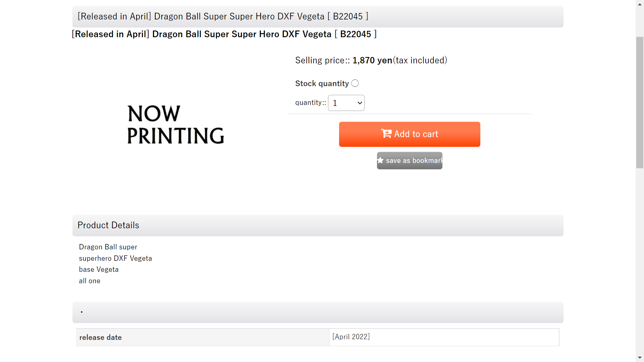Viewport: 644px width, 362px height.
Task: Click the star icon on bookmark button
Action: point(380,161)
